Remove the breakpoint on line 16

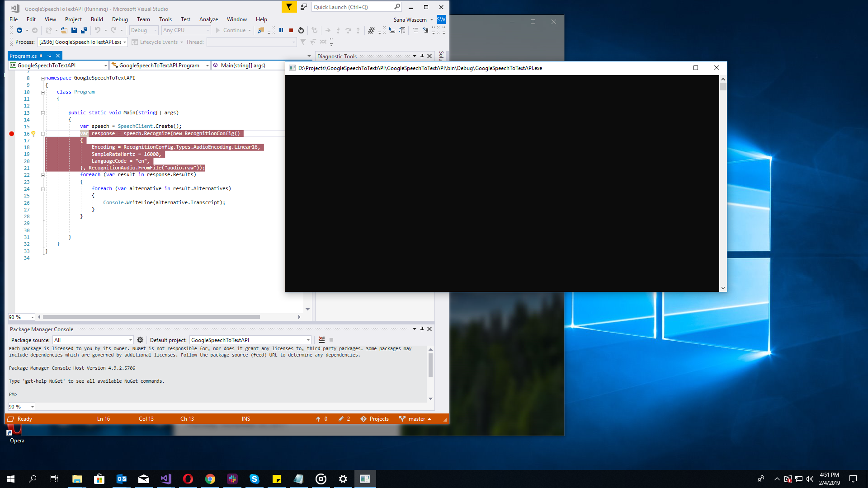pyautogui.click(x=12, y=134)
